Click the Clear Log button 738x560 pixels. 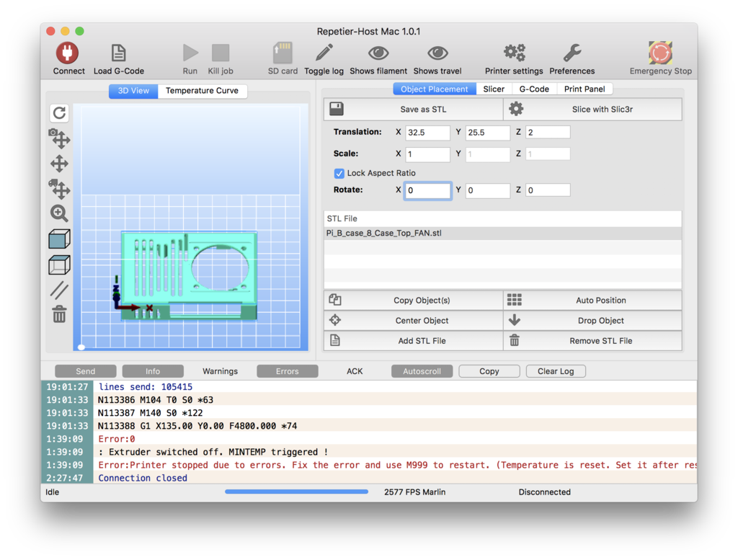pyautogui.click(x=556, y=371)
